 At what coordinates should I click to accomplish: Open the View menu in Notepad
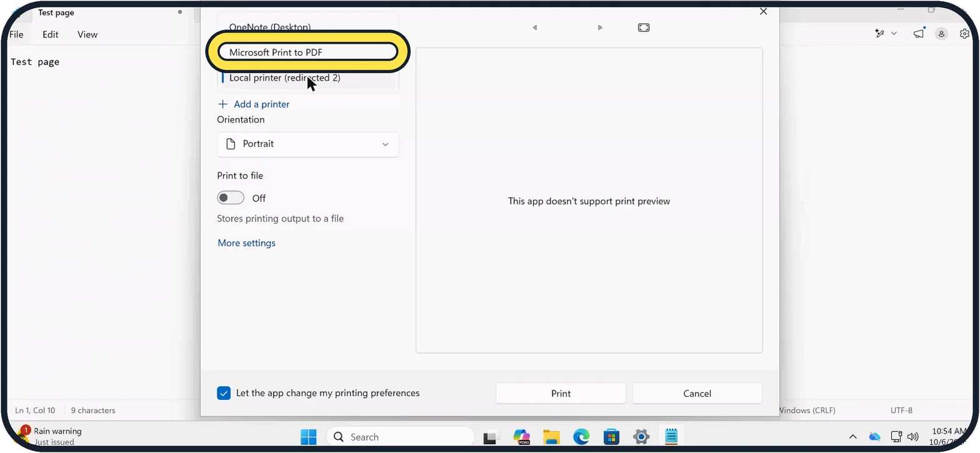87,34
